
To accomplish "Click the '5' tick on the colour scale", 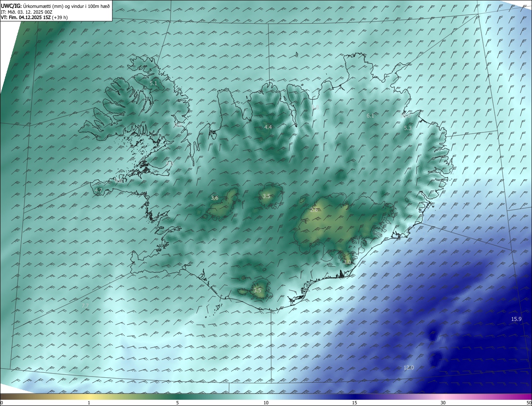I will pyautogui.click(x=177, y=403).
